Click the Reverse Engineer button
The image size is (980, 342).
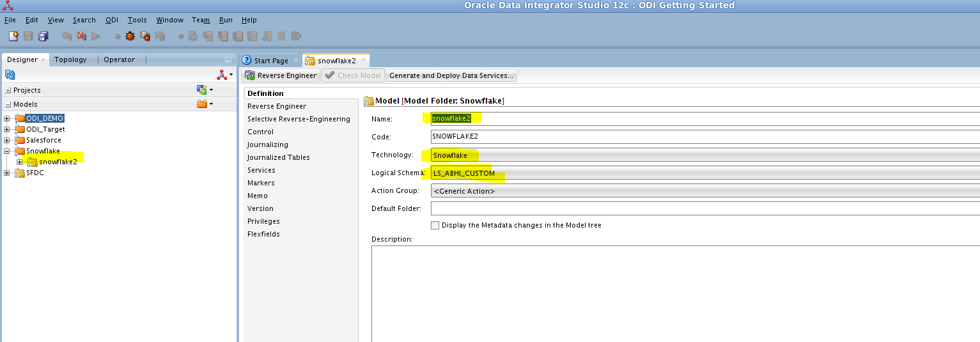(281, 75)
